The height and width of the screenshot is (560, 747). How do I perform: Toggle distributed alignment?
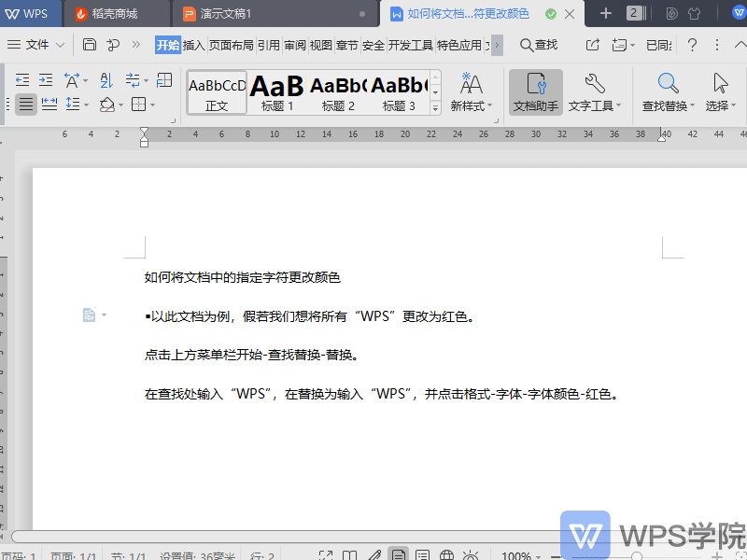coord(49,105)
